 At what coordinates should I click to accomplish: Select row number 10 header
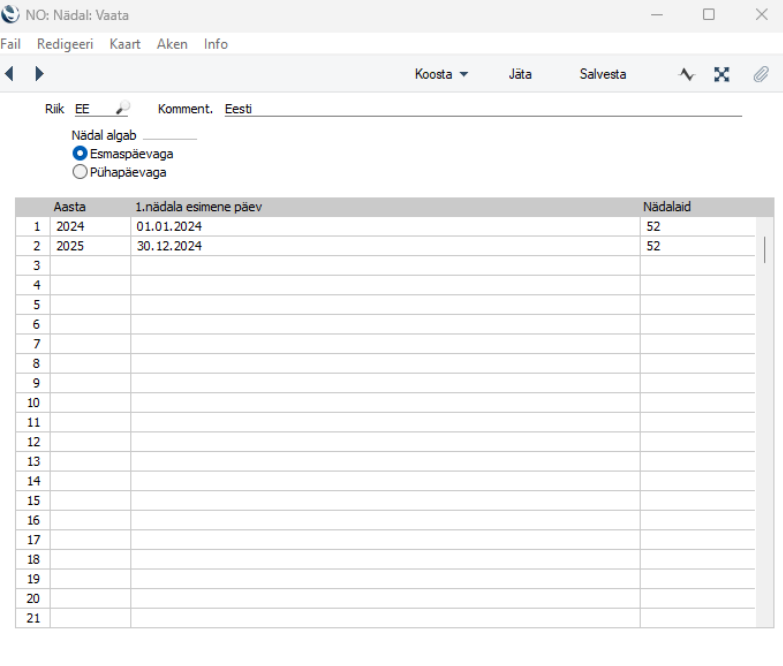33,403
